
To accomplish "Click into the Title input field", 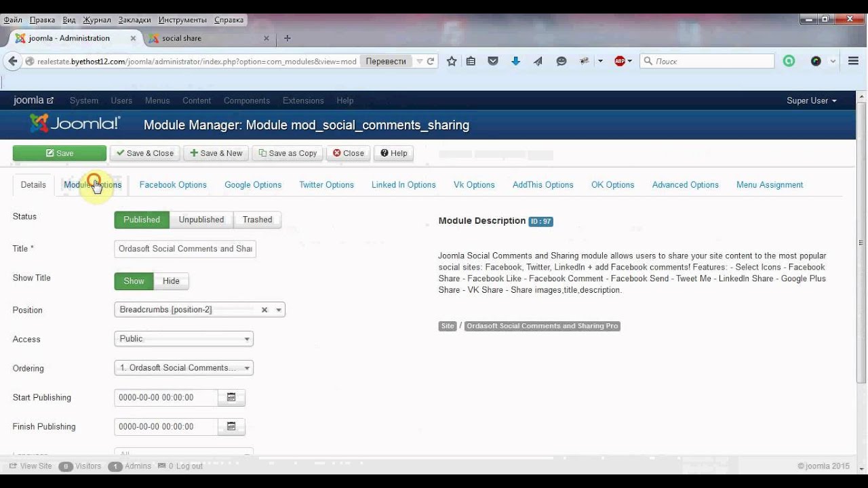I will [185, 249].
